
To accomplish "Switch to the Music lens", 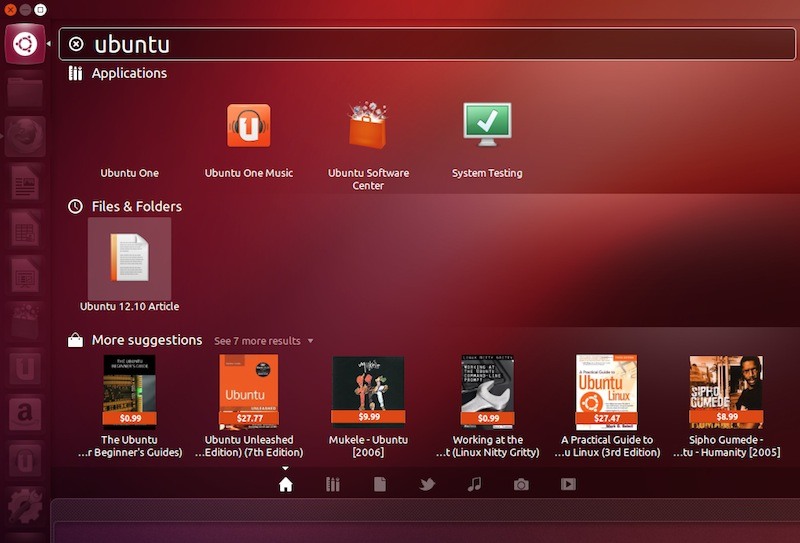I will click(x=474, y=484).
